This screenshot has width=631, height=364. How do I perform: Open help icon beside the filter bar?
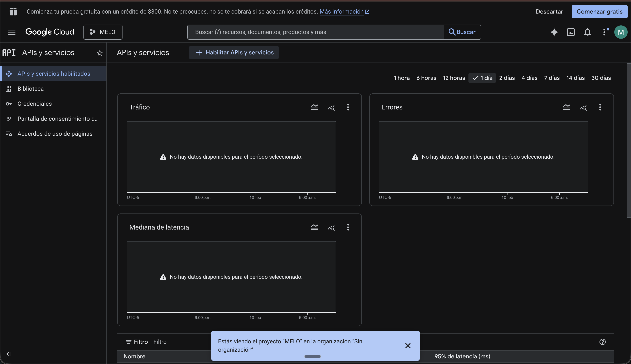(x=602, y=342)
